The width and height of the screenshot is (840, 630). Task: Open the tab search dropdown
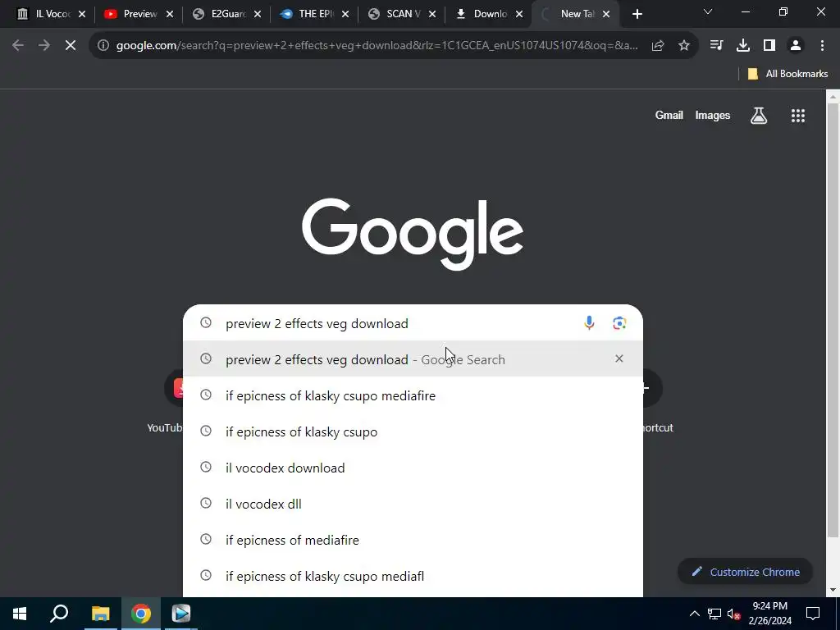tap(708, 11)
